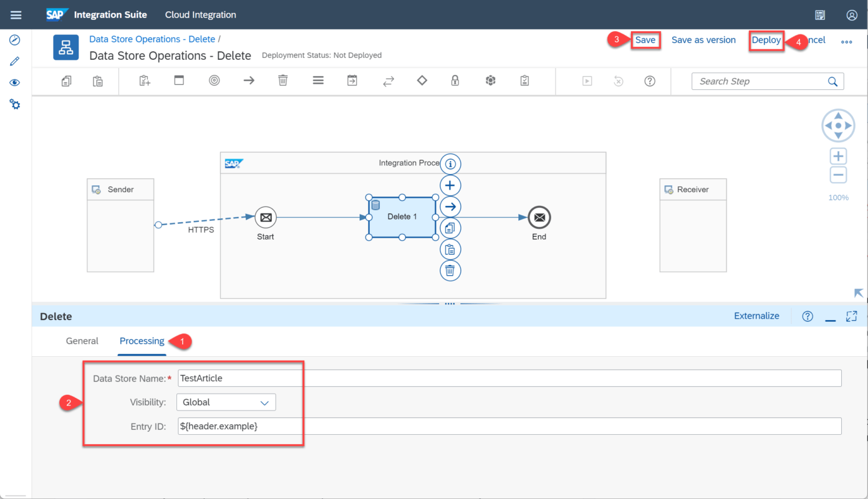Open the Settings gears in sidebar
Screen dimensions: 868x499
click(x=15, y=104)
